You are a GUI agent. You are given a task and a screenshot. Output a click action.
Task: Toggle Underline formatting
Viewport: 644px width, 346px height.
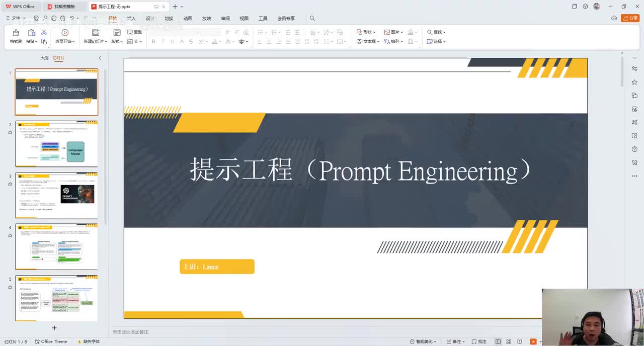click(173, 42)
